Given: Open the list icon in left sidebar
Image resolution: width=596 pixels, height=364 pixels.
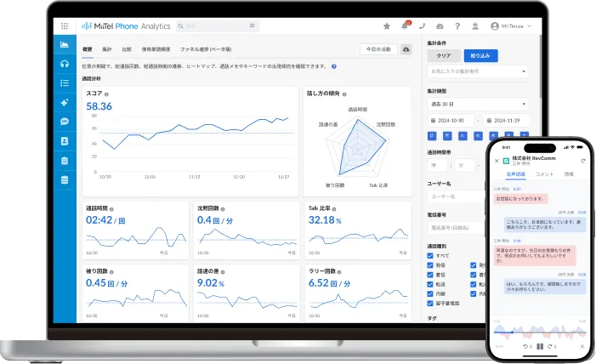Looking at the screenshot, I should point(65,83).
